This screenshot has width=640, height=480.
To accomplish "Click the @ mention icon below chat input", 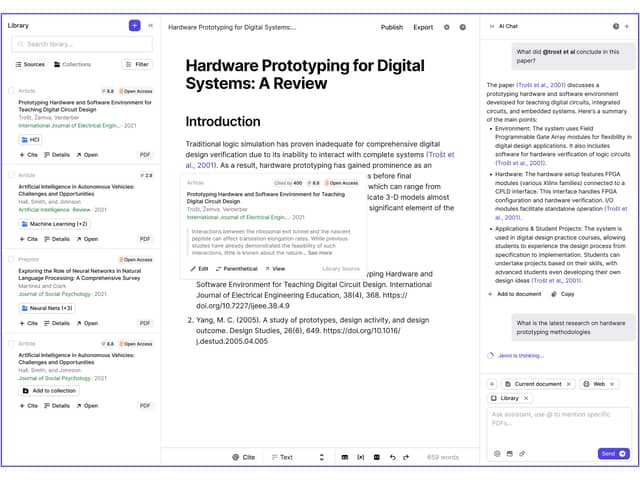I will pyautogui.click(x=497, y=453).
